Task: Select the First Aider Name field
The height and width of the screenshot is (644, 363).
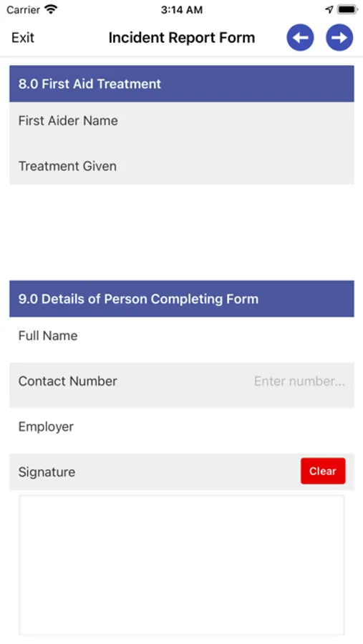Action: coord(182,121)
